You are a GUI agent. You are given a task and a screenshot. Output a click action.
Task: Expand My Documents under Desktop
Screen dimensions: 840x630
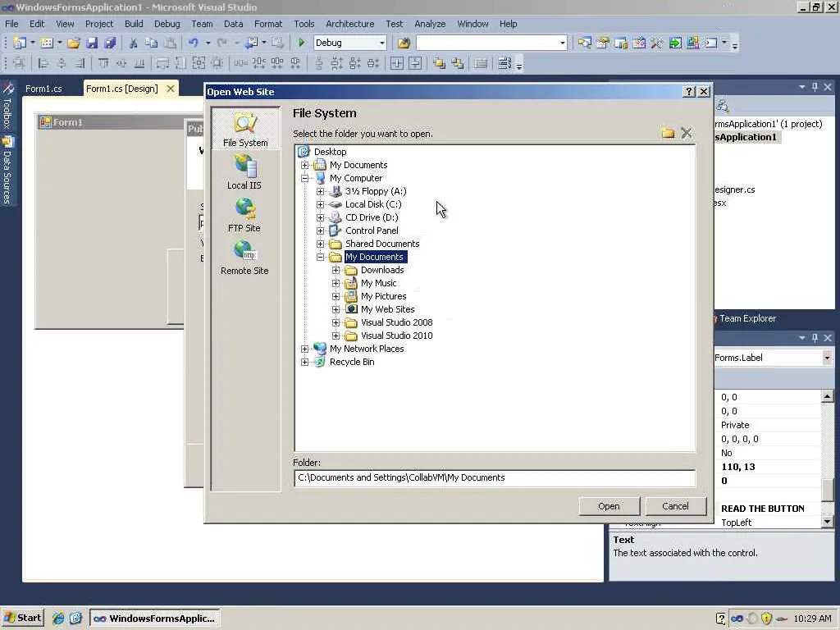(305, 165)
